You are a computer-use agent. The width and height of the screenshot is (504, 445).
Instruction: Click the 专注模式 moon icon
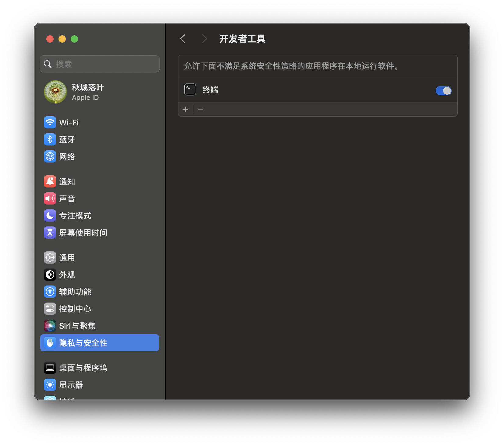[50, 215]
